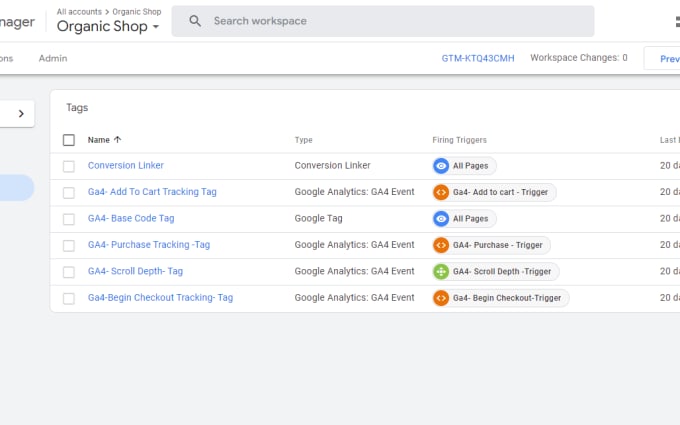680x425 pixels.
Task: Click the Organic Shop breadcrumb link
Action: click(x=137, y=12)
